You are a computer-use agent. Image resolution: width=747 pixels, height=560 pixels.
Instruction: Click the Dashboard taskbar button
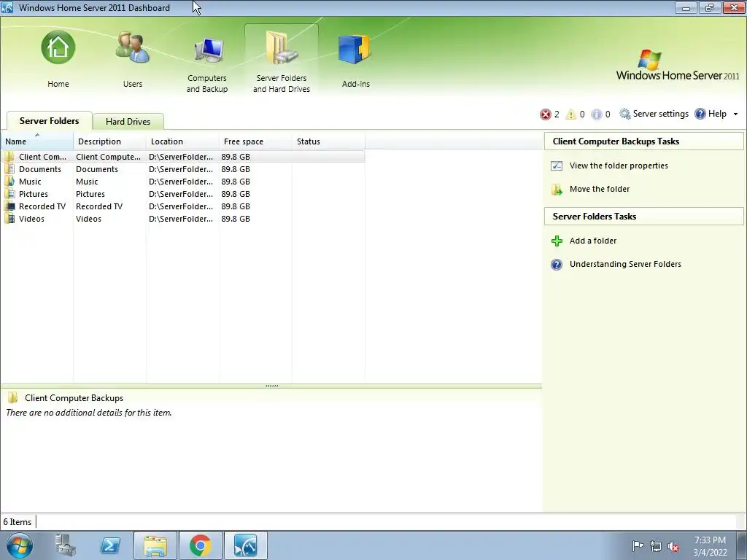point(246,545)
